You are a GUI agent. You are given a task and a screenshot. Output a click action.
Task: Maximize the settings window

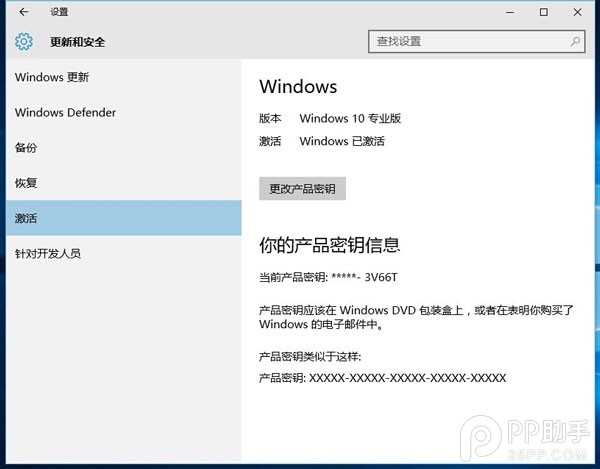coord(543,12)
